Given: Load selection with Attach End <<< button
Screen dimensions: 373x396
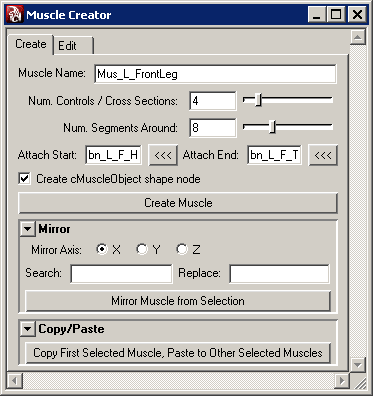Looking at the screenshot, I should pos(323,155).
